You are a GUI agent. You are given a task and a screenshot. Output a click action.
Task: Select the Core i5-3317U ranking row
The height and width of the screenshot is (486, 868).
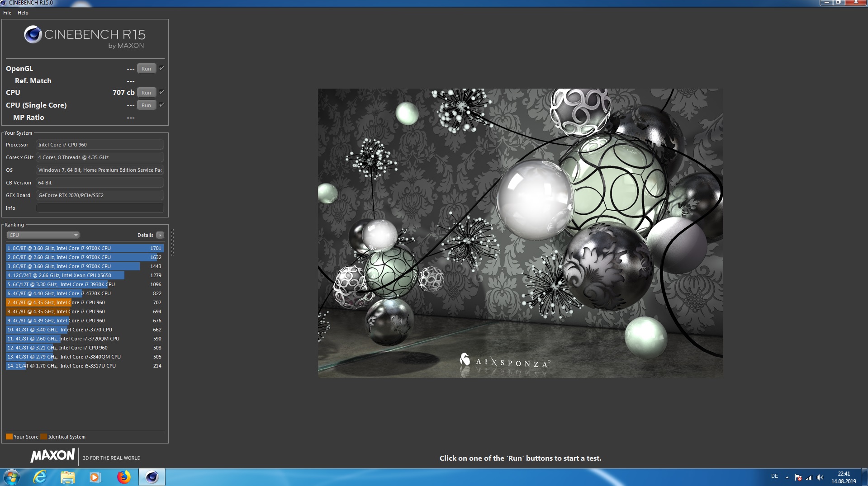pos(85,366)
